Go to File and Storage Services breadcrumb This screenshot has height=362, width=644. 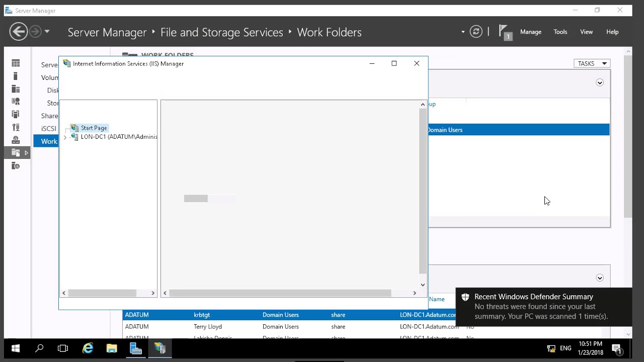pyautogui.click(x=222, y=32)
